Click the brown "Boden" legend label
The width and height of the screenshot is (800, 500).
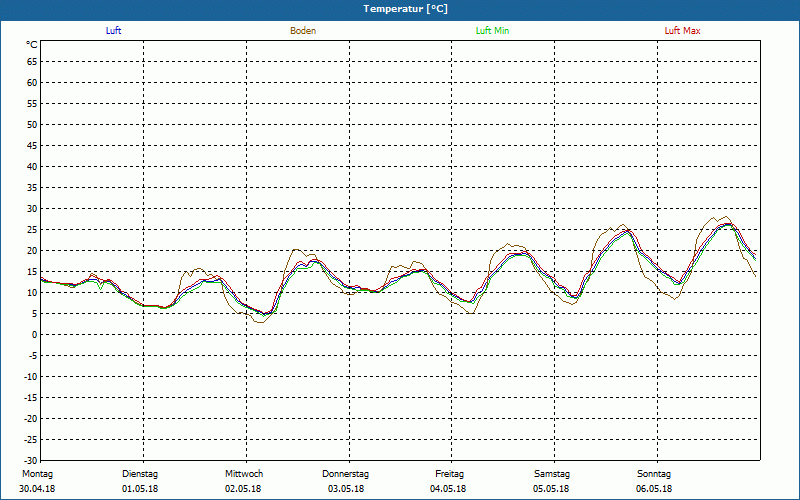point(303,31)
